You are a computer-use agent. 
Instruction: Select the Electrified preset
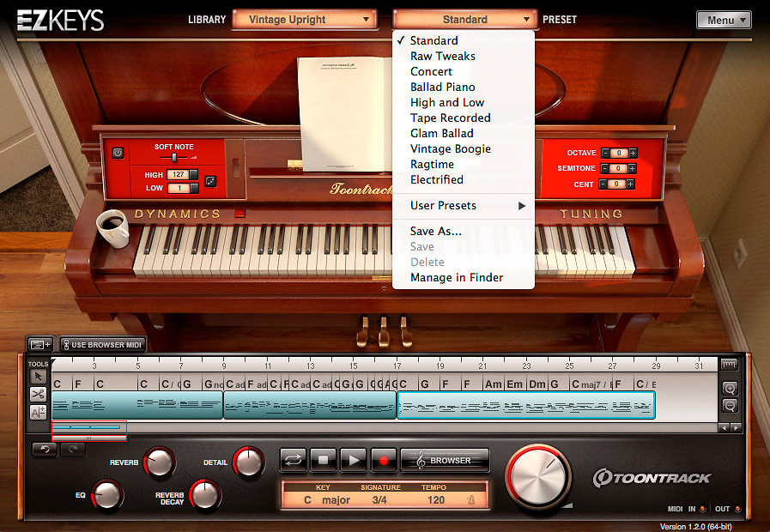point(464,179)
